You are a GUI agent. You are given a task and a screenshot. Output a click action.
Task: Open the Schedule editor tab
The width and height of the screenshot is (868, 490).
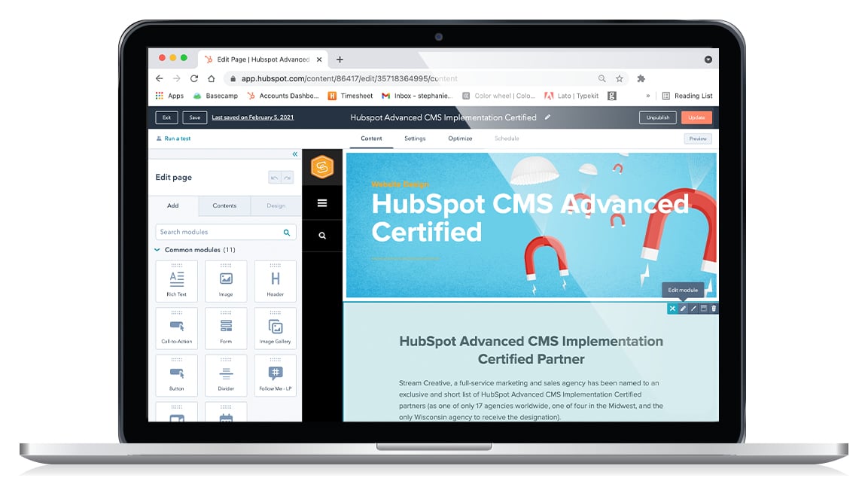click(507, 138)
